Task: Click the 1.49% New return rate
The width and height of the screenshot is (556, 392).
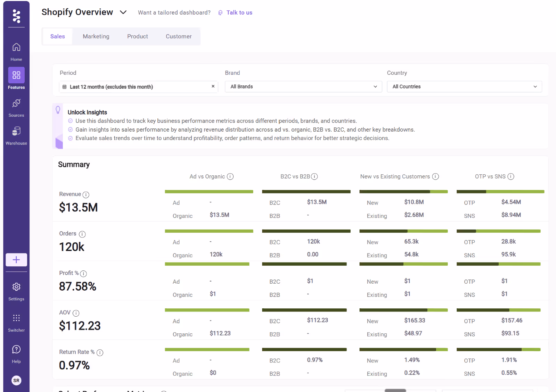Action: (x=412, y=360)
